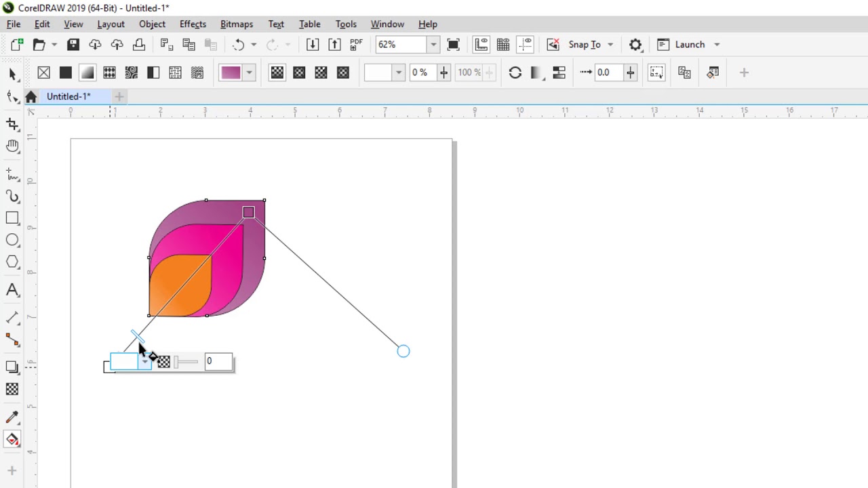
Task: Open the zoom level dropdown
Action: pyautogui.click(x=433, y=45)
